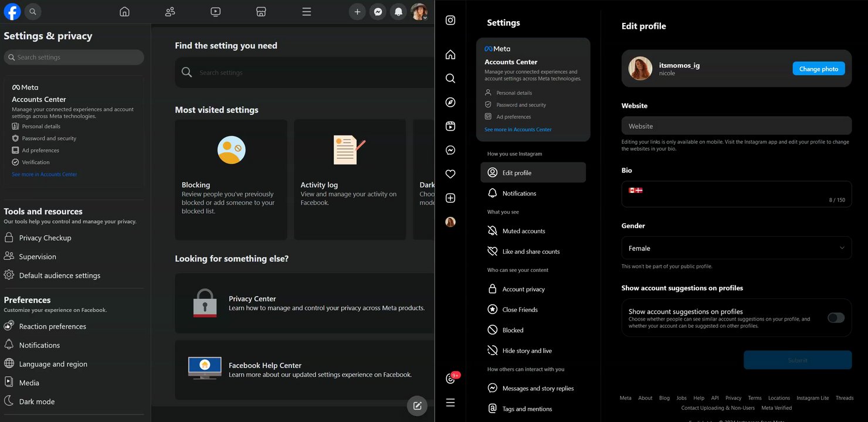Open Facebook notifications bell
The image size is (868, 422).
(399, 12)
